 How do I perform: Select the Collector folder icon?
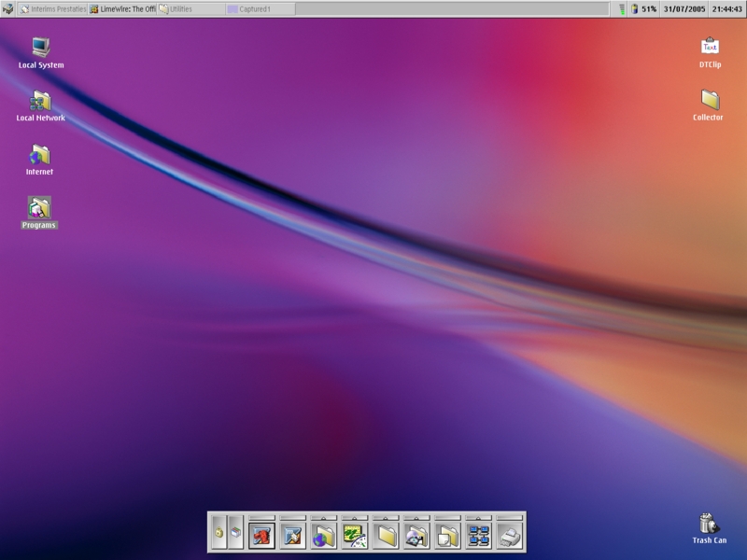pyautogui.click(x=710, y=100)
